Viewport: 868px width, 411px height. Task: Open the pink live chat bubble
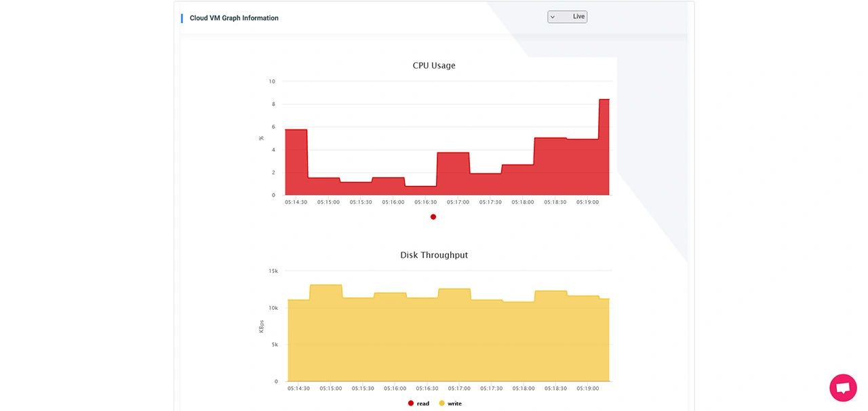[x=843, y=388]
